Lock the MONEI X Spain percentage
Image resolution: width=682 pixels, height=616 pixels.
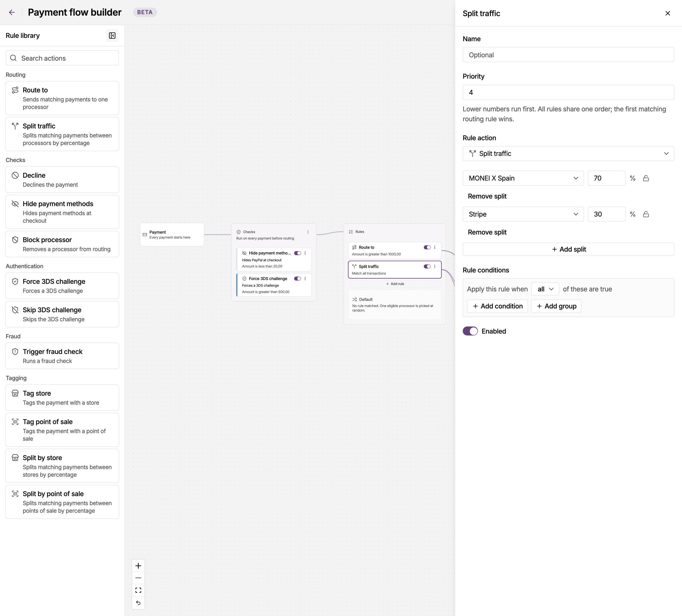coord(646,178)
